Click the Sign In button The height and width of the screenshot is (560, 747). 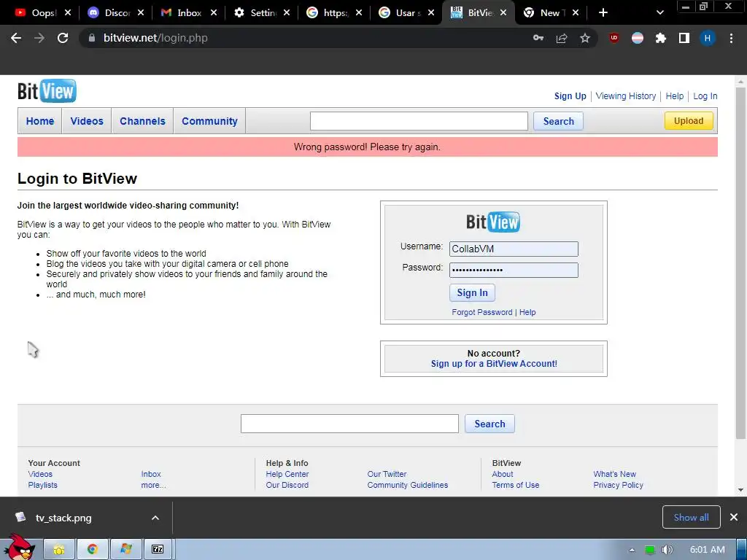(x=472, y=292)
